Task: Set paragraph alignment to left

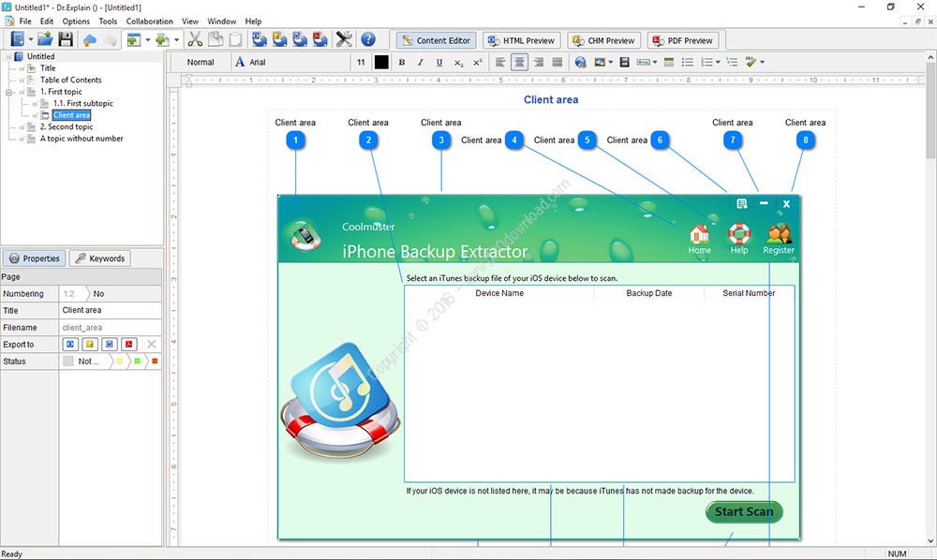Action: (x=500, y=62)
